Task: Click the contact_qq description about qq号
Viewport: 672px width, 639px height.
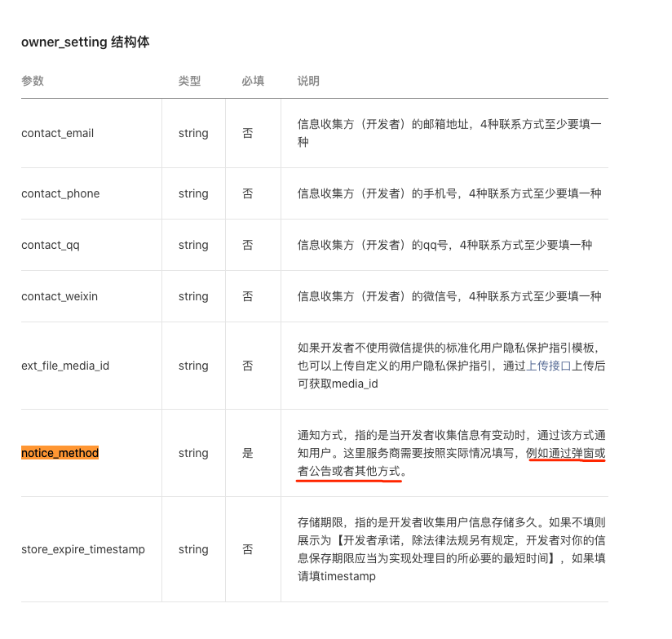Action: point(444,246)
